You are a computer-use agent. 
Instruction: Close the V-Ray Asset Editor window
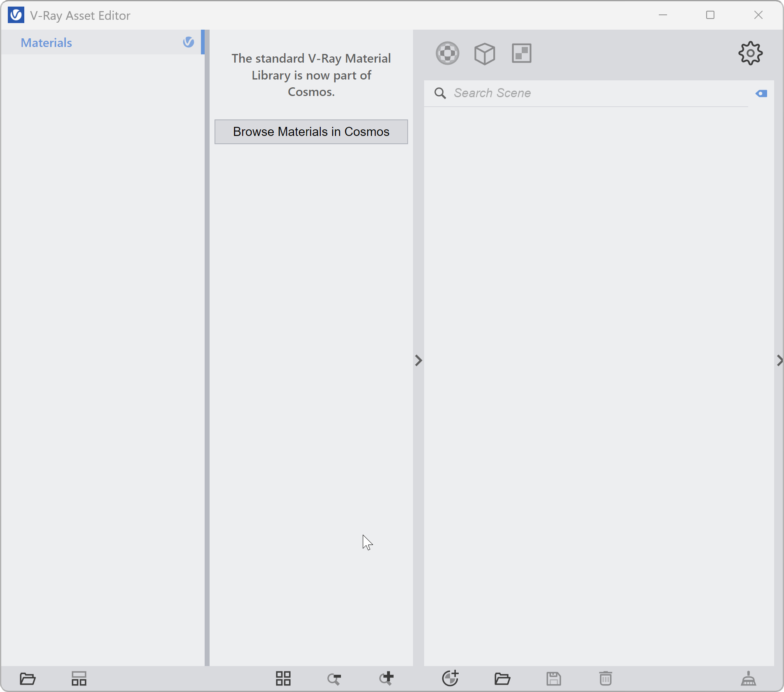tap(758, 15)
